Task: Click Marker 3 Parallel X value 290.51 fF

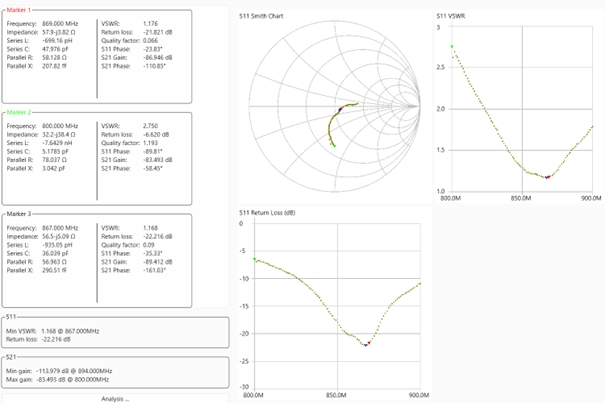Action: pos(54,271)
